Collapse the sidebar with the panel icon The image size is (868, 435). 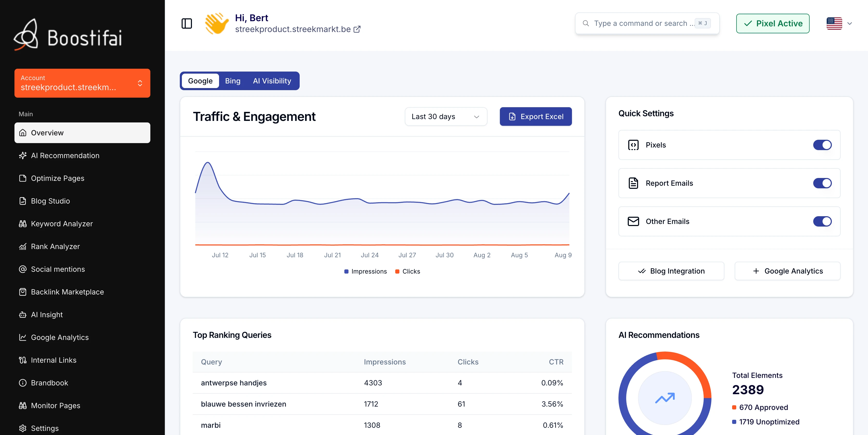pyautogui.click(x=186, y=24)
